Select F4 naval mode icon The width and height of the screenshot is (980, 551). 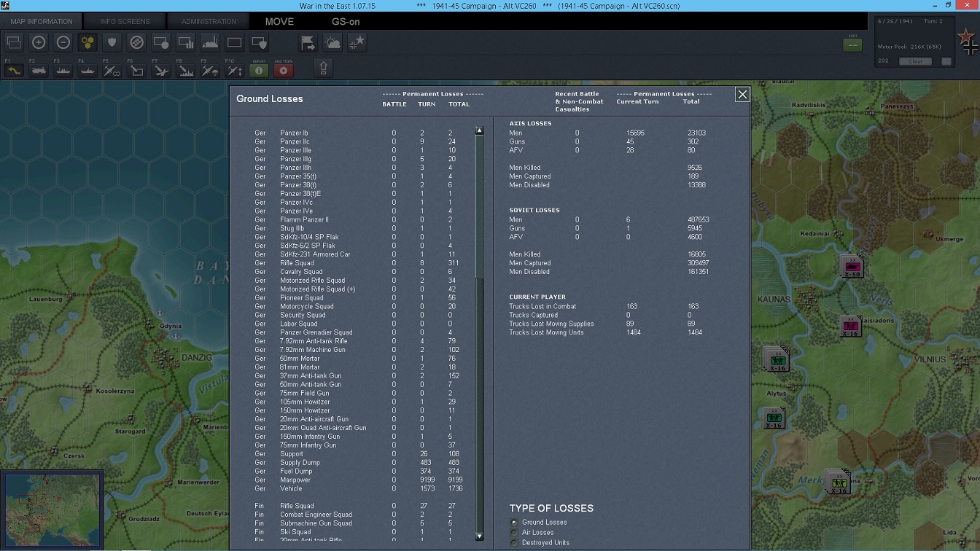click(87, 70)
